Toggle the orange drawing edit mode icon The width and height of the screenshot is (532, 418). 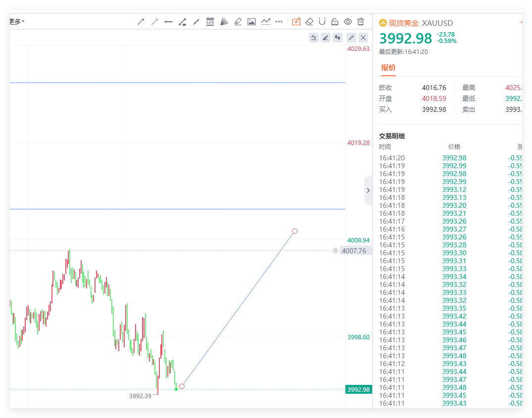tap(296, 22)
